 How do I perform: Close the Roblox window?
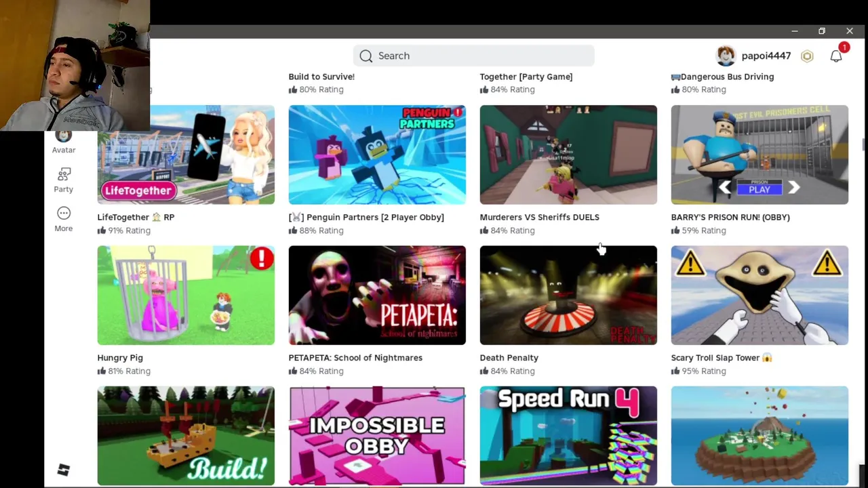[x=850, y=31]
